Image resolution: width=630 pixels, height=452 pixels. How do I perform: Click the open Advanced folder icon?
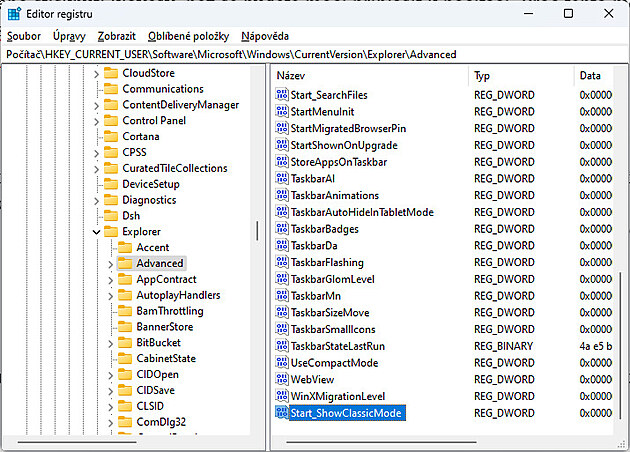(x=125, y=263)
